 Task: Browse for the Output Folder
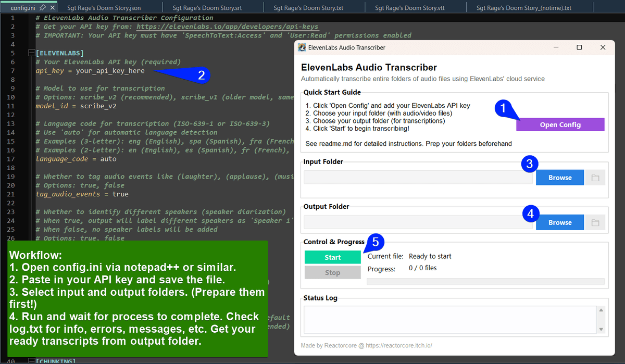[x=560, y=222]
